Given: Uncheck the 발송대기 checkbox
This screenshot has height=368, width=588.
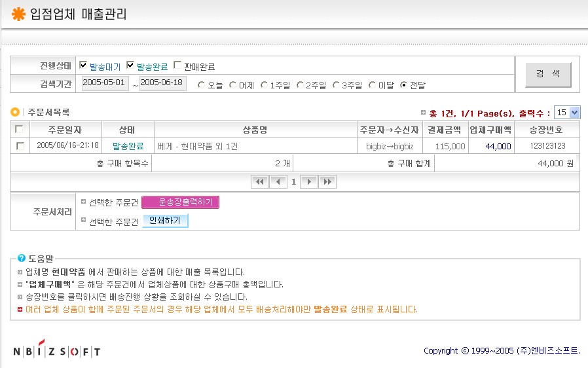Looking at the screenshot, I should coord(83,65).
